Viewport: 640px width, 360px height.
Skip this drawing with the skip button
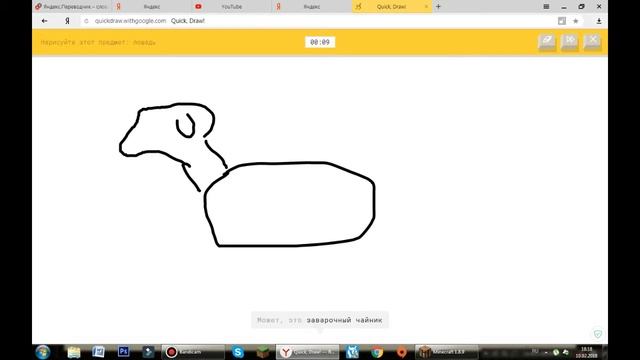click(570, 42)
